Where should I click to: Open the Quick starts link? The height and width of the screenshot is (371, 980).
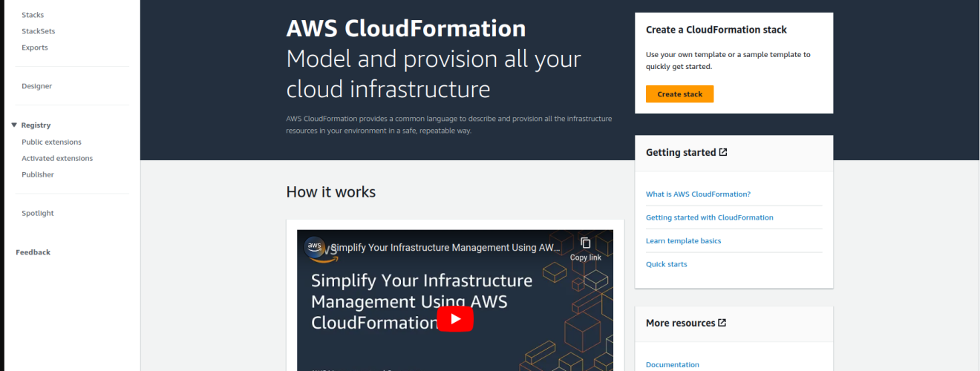(667, 264)
